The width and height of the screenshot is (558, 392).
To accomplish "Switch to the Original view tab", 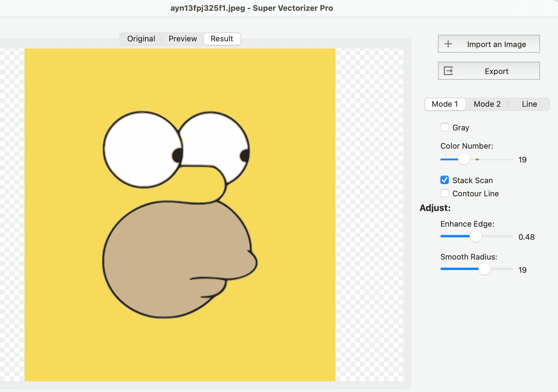I will tap(141, 39).
